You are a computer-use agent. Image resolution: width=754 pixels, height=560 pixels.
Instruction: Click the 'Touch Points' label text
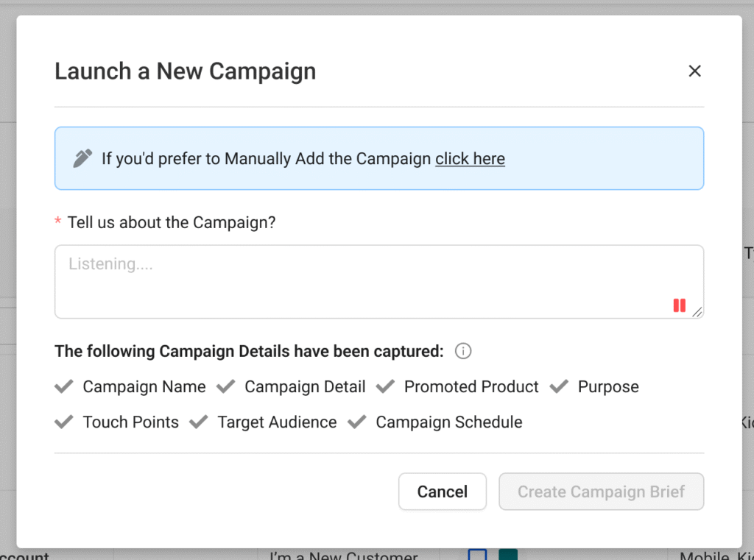click(131, 422)
